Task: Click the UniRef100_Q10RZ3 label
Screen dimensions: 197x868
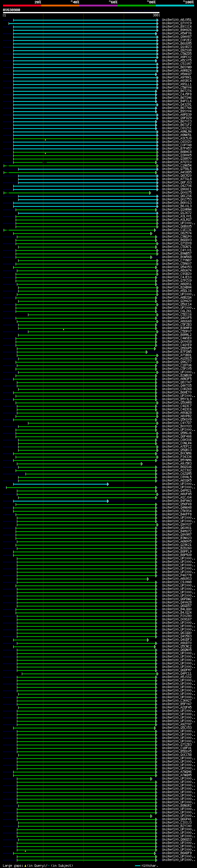Action: point(176,47)
